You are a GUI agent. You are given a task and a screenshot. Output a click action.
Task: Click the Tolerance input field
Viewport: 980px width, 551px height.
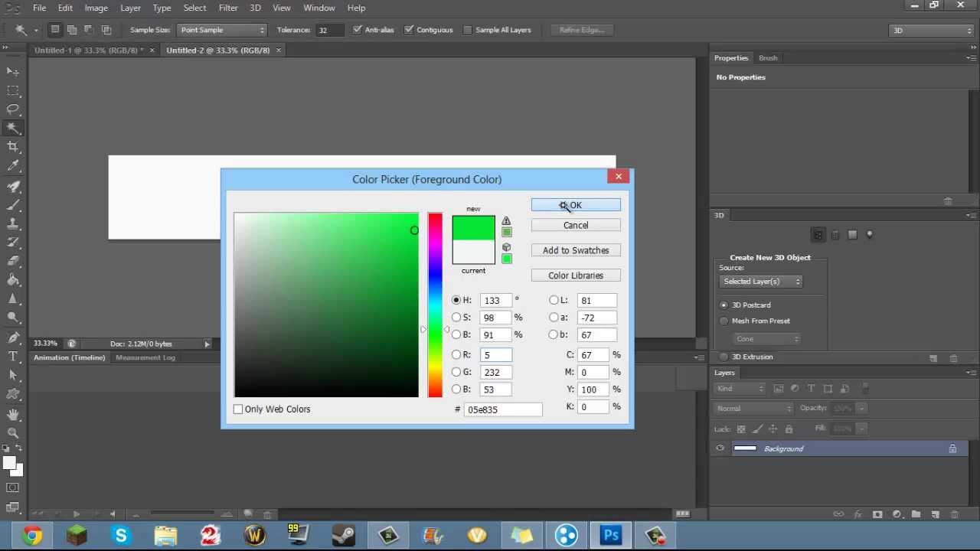(x=330, y=30)
